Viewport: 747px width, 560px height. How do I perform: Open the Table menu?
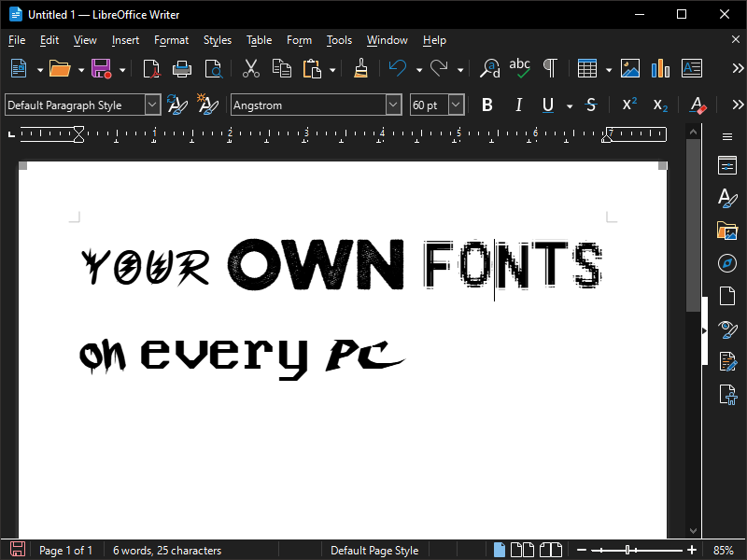[259, 40]
